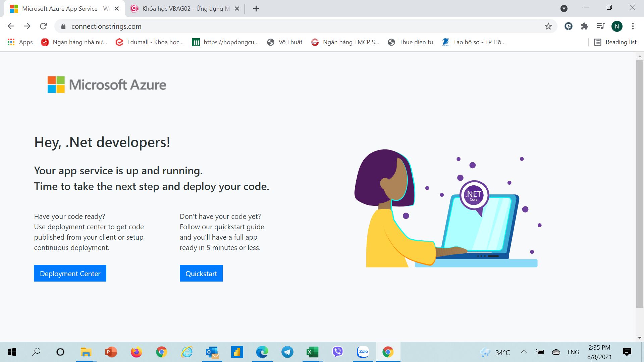Open the Extensions puzzle menu
Viewport: 644px width, 362px height.
point(585,26)
